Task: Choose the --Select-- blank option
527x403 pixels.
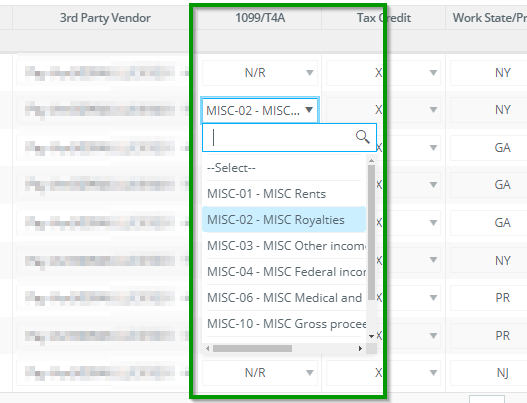Action: 284,168
